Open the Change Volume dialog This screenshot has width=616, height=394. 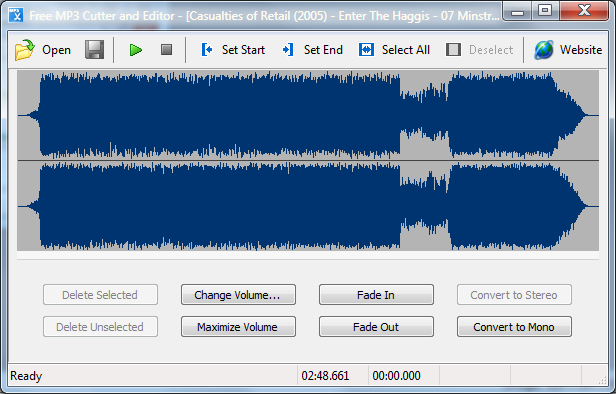tap(238, 295)
